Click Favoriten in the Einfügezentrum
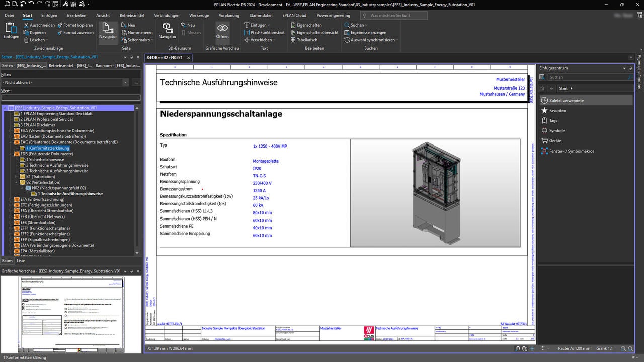 tap(557, 111)
